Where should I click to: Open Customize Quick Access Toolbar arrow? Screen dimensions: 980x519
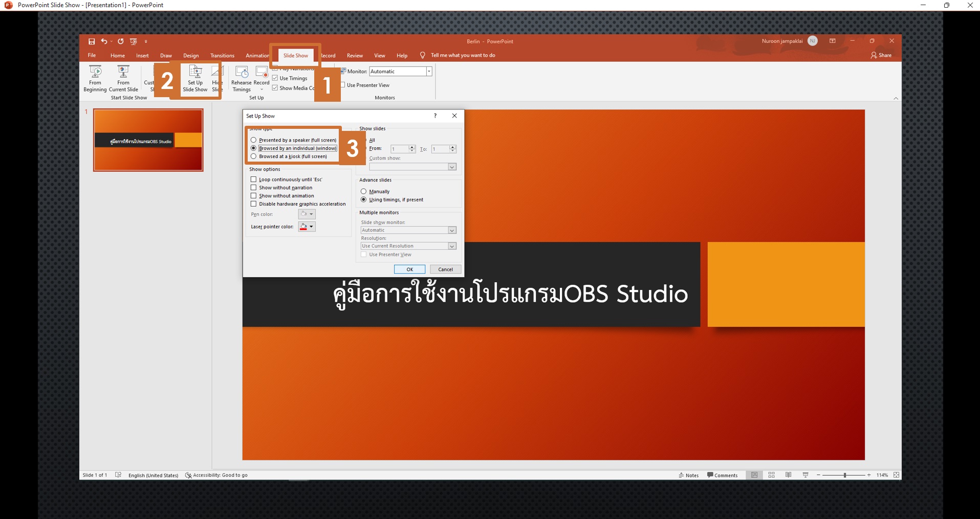coord(146,41)
